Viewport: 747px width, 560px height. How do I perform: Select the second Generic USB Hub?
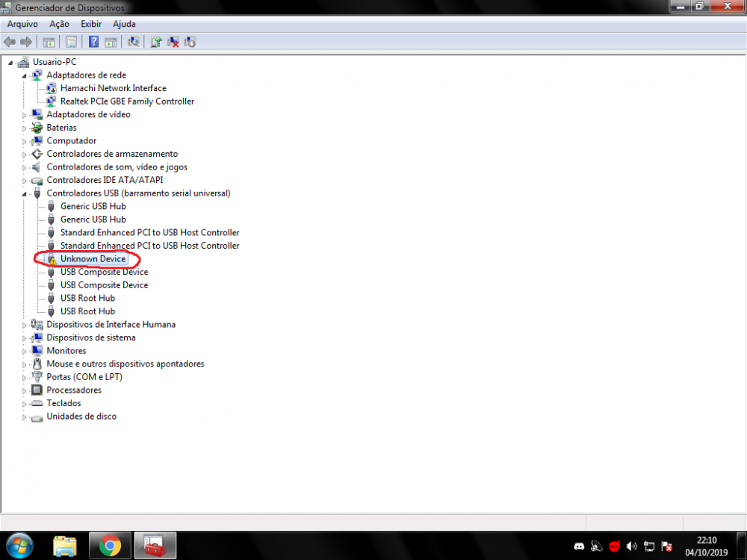click(x=93, y=219)
